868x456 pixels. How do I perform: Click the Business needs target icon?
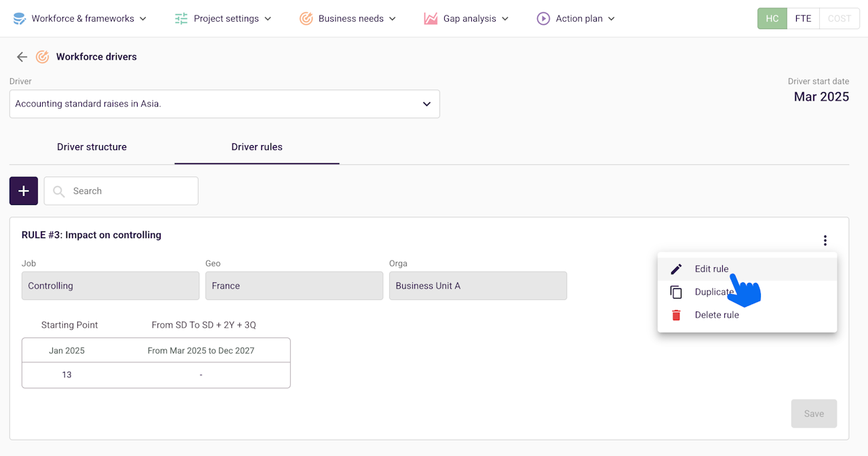(x=306, y=18)
